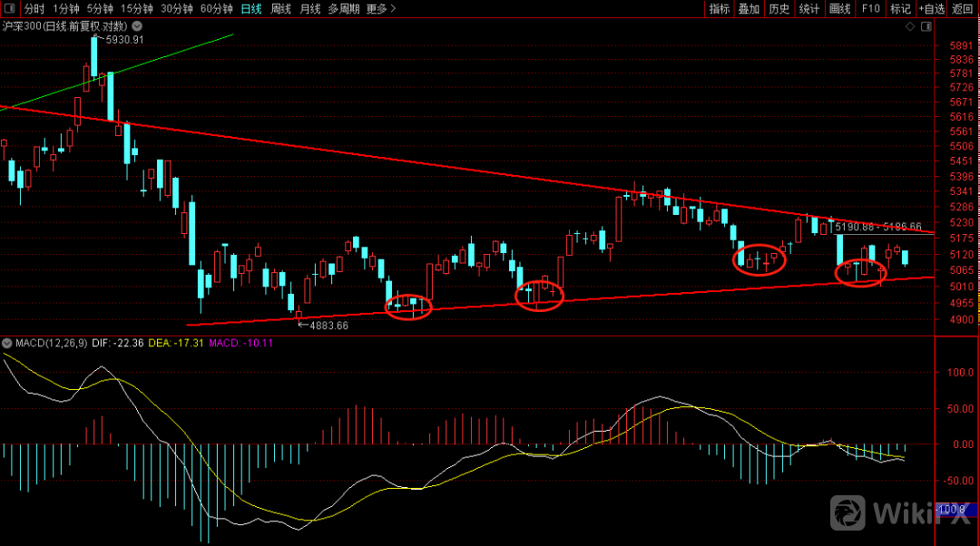Open the MACD indicator dropdown arrow
This screenshot has width=980, height=546.
(x=6, y=344)
